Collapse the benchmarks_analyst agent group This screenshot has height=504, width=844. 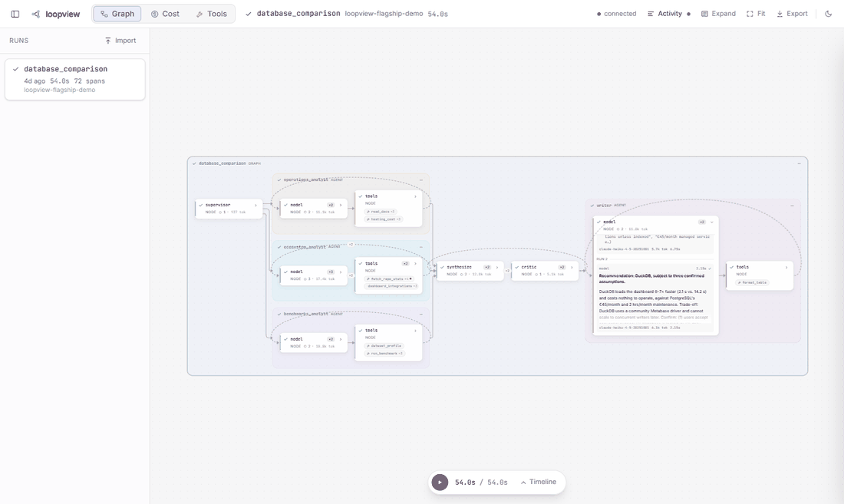tap(421, 314)
